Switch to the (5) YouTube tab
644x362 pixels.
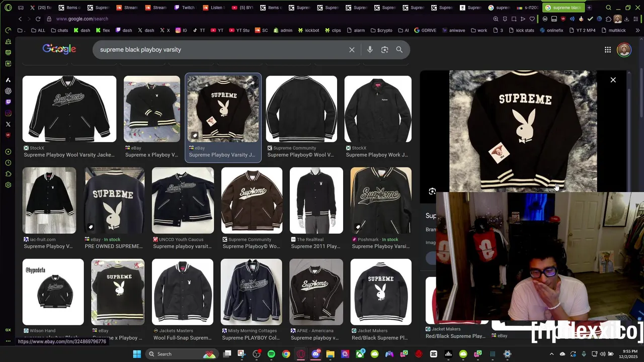242,8
